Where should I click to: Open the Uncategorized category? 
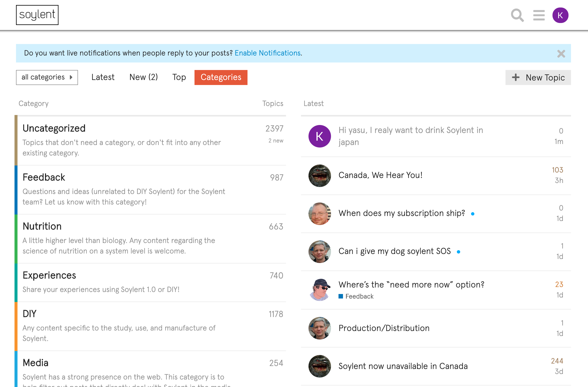pyautogui.click(x=54, y=128)
